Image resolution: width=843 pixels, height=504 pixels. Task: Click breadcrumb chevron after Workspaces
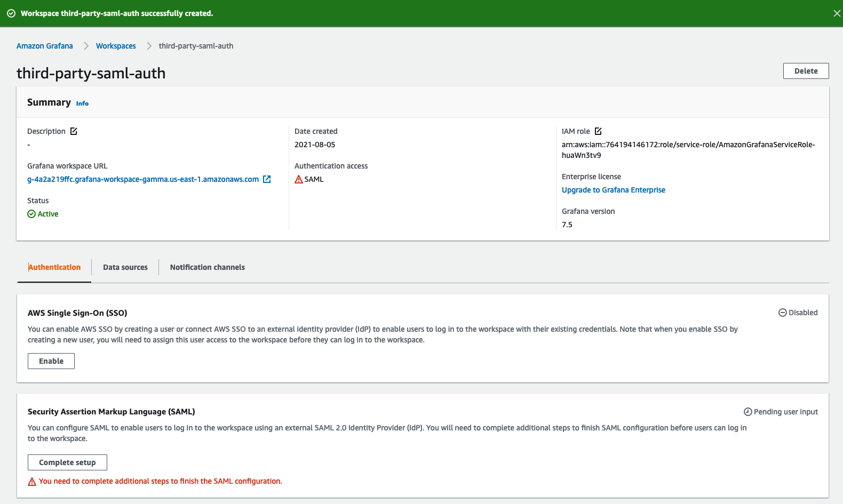click(149, 46)
